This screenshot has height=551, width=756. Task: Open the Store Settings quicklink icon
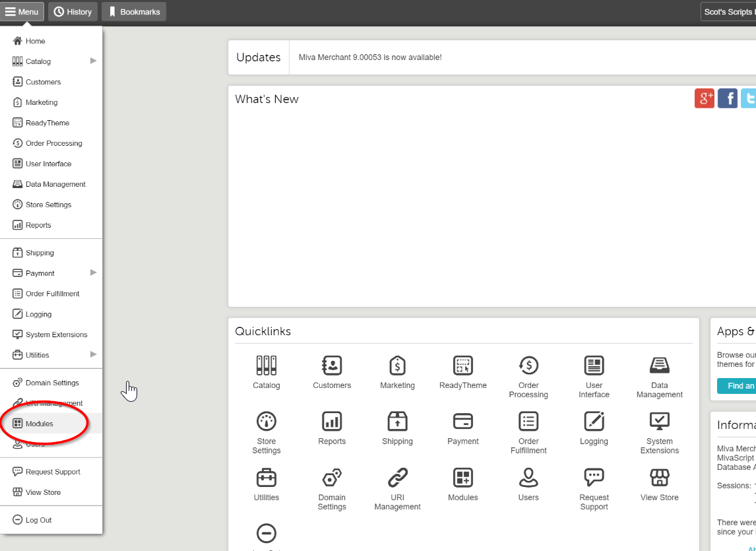click(x=267, y=421)
